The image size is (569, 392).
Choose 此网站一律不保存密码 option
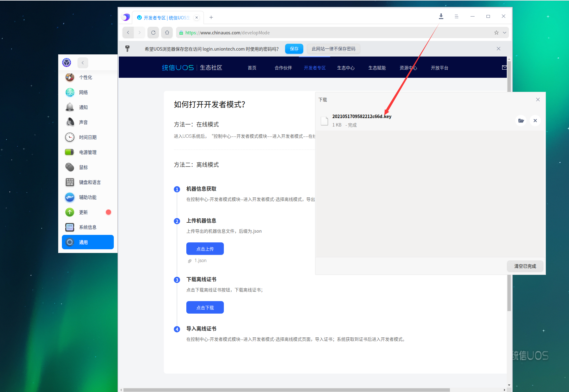pos(334,49)
